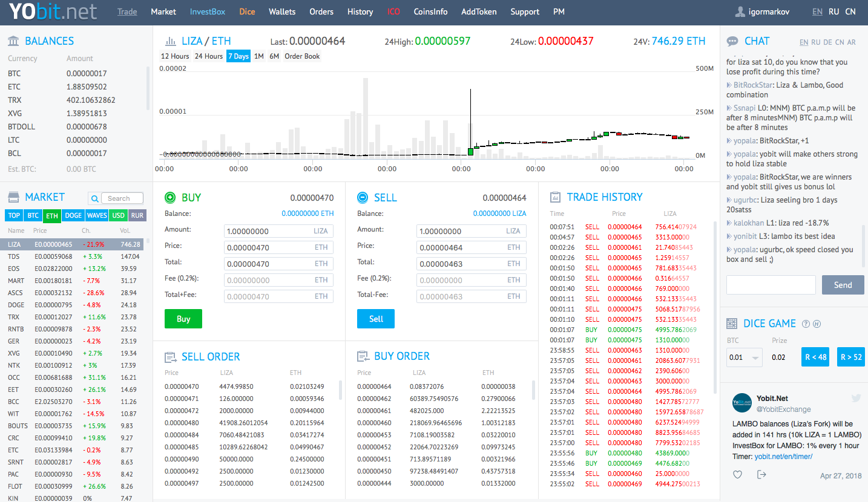This screenshot has height=502, width=868.
Task: Click the reply arrow before yonibit's message
Action: coord(729,236)
